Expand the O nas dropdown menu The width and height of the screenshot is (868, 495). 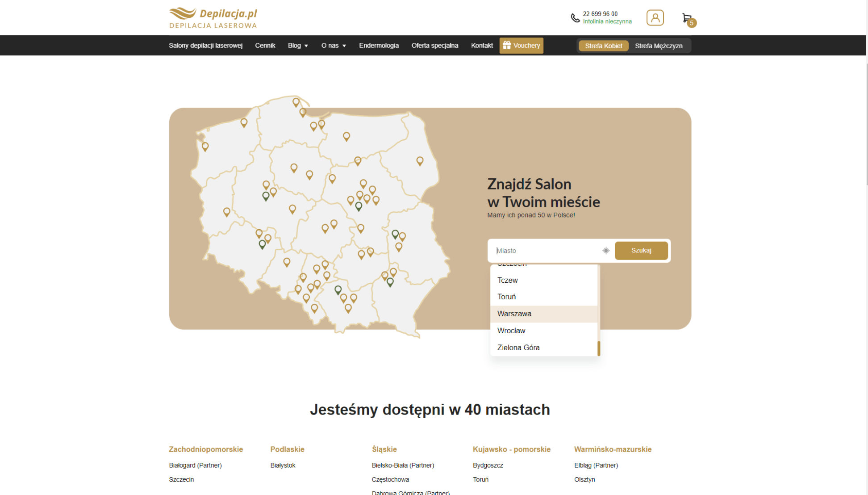coord(334,46)
